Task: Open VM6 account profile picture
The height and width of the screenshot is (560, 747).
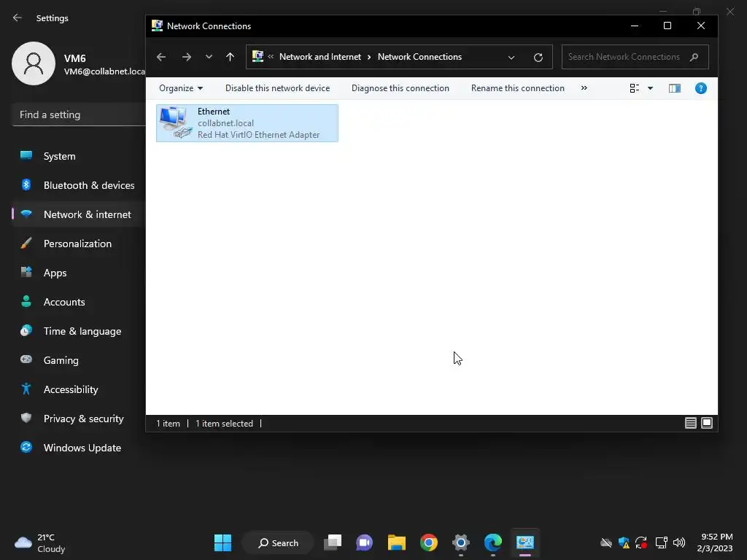Action: [34, 63]
